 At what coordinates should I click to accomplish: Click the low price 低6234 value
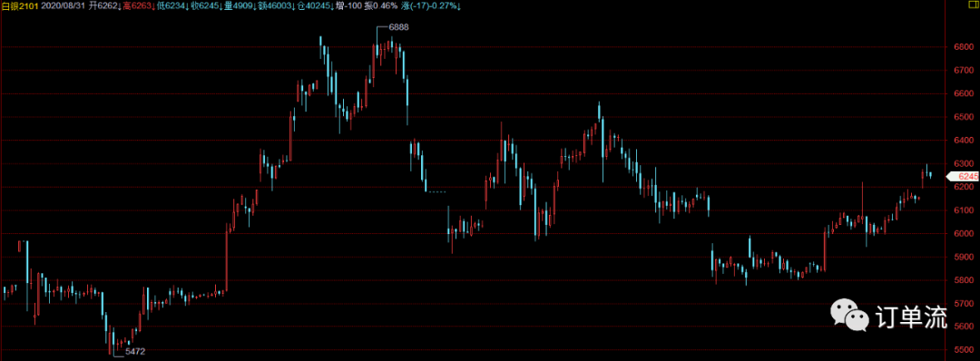pos(171,5)
